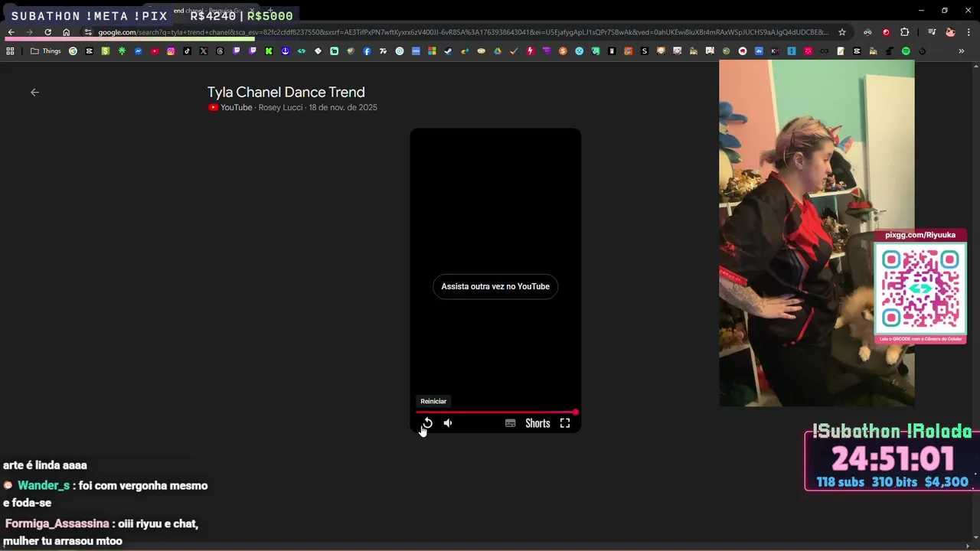Show hidden bookmarks via double chevron
980x551 pixels.
point(962,51)
